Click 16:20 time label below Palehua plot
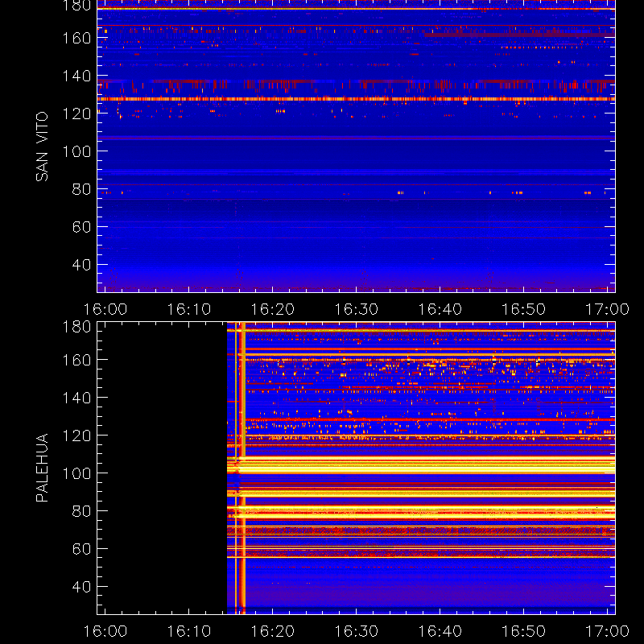644x644 pixels. tap(273, 631)
